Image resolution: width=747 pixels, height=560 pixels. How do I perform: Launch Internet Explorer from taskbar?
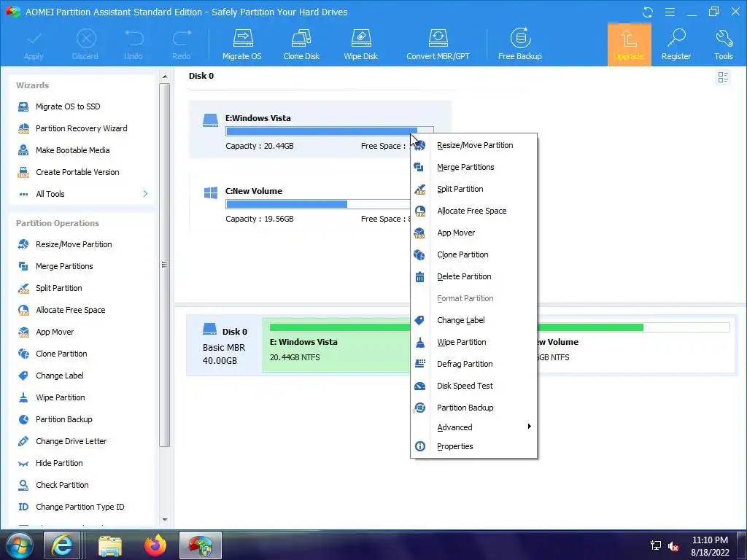point(63,545)
